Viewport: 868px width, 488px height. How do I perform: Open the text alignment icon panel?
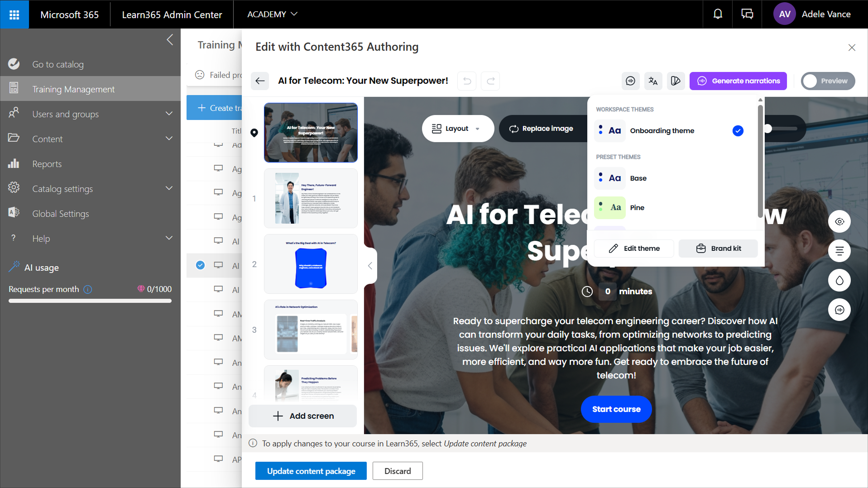(x=839, y=251)
